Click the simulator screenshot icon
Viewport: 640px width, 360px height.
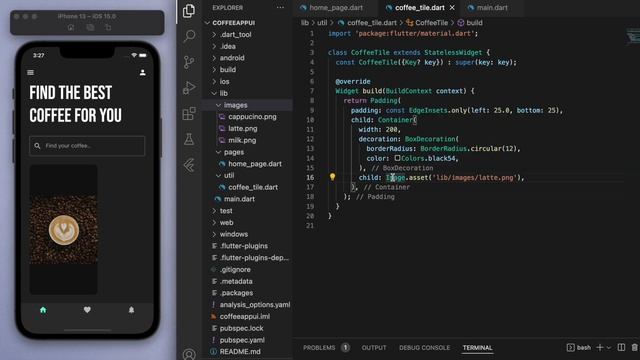[x=90, y=27]
